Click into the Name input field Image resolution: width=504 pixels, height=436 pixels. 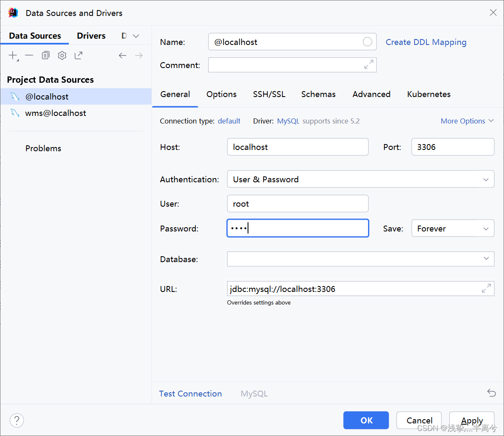coord(292,42)
